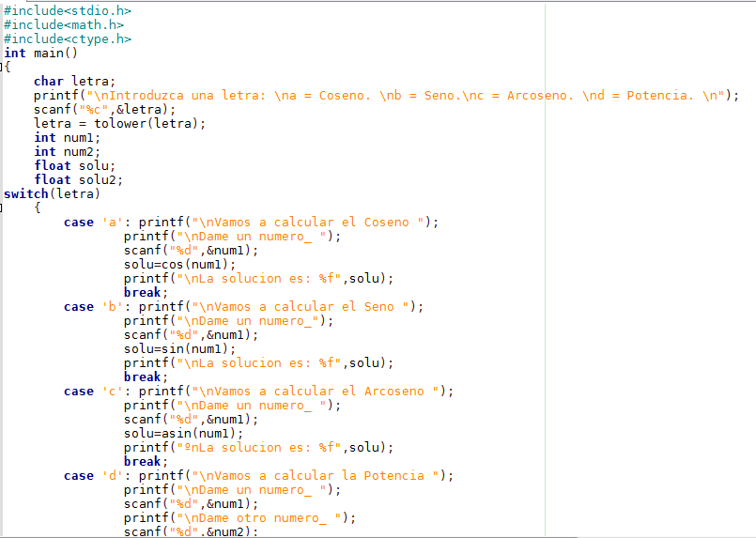Click the case 'c' Arcoseno printf line
The width and height of the screenshot is (756, 538).
(x=258, y=391)
